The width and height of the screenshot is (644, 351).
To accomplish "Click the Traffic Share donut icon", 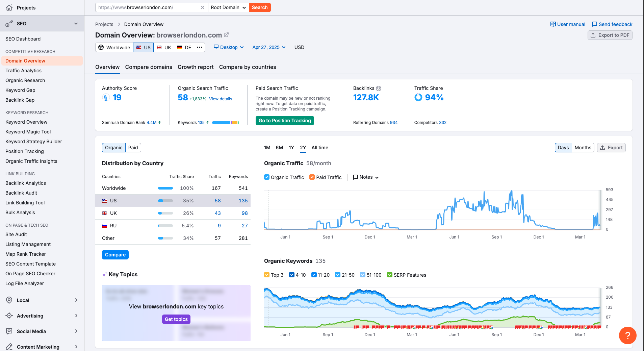I will (x=418, y=97).
